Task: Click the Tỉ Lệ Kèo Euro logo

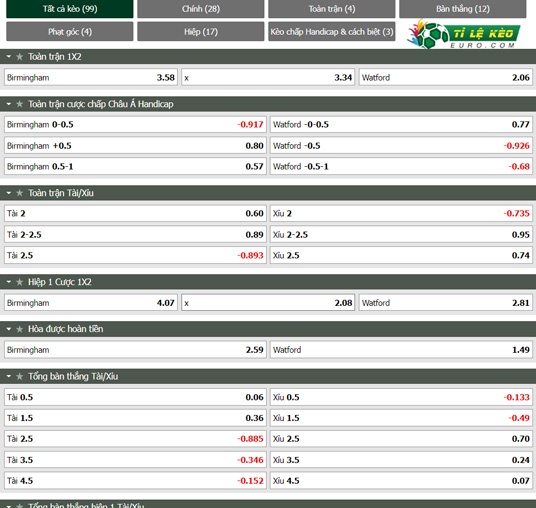Action: [x=463, y=34]
